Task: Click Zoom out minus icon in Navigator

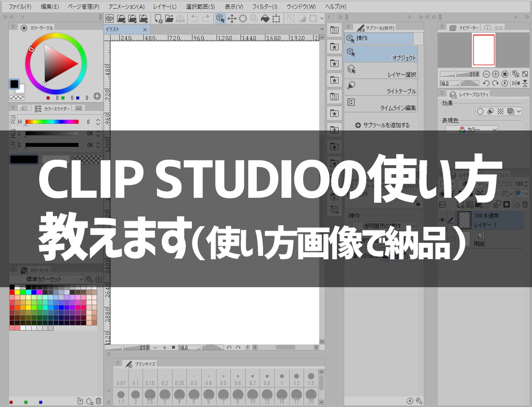Action: click(486, 74)
